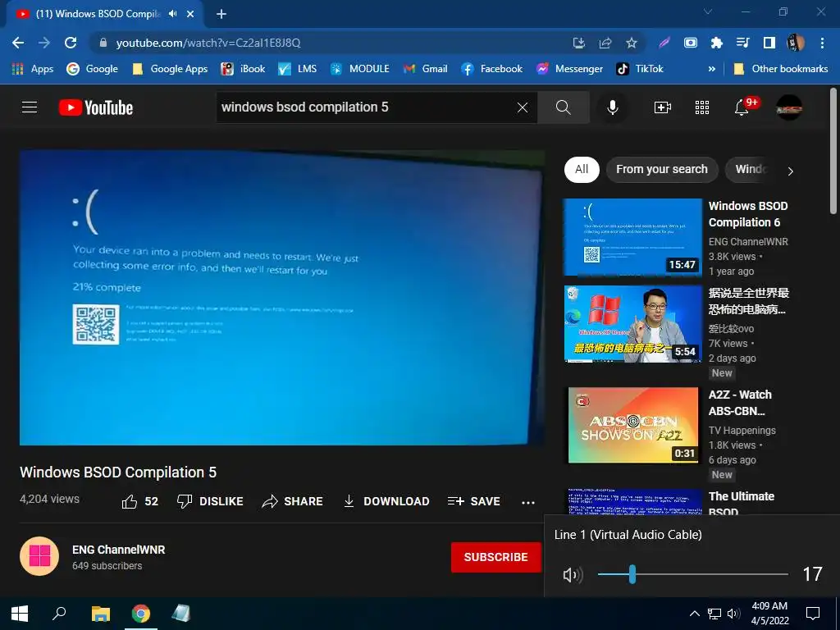Screen dimensions: 840x630
Task: Open the media controls icon in Chrome
Action: [743, 43]
